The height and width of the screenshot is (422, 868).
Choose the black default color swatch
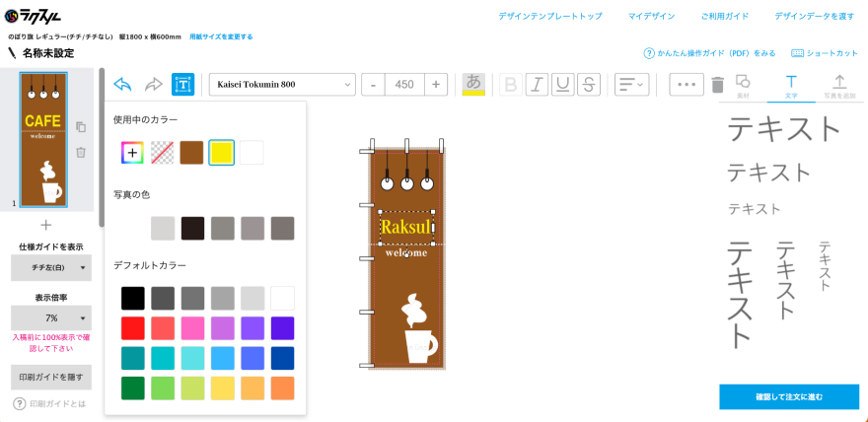click(x=133, y=298)
